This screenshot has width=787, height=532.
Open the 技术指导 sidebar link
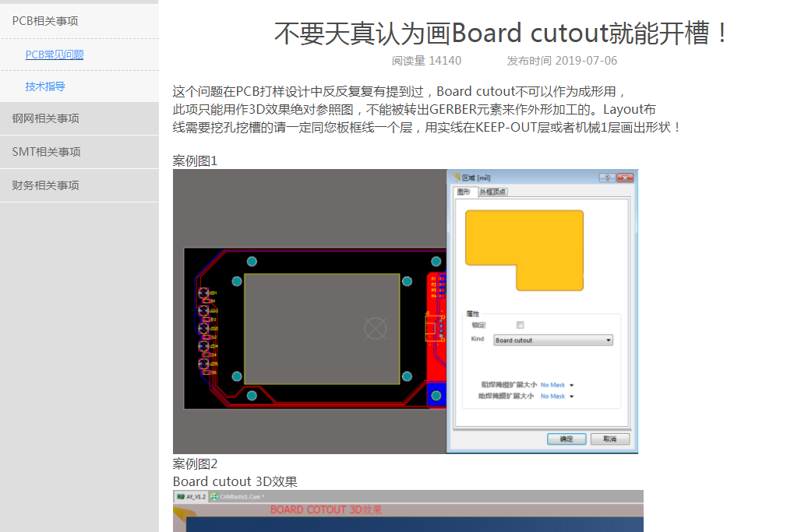(x=45, y=86)
